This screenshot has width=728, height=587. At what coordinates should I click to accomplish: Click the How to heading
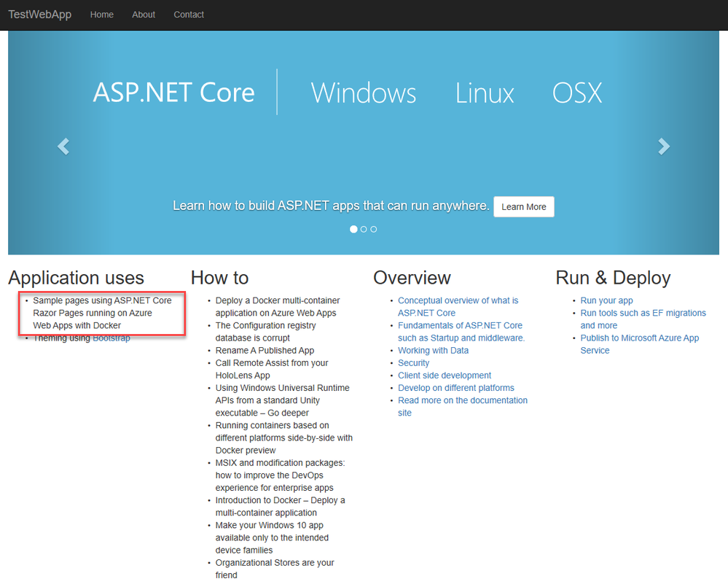point(219,278)
